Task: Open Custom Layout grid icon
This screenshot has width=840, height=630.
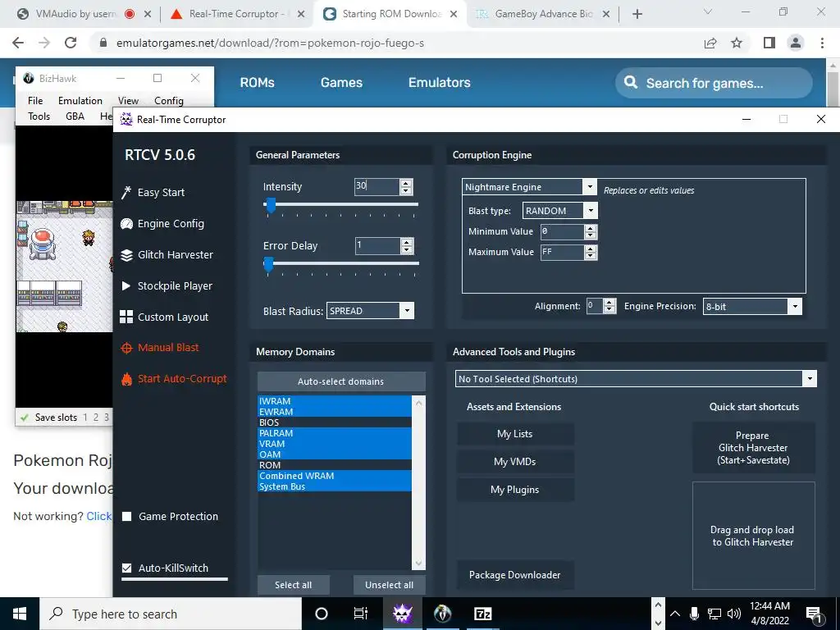Action: 126,317
